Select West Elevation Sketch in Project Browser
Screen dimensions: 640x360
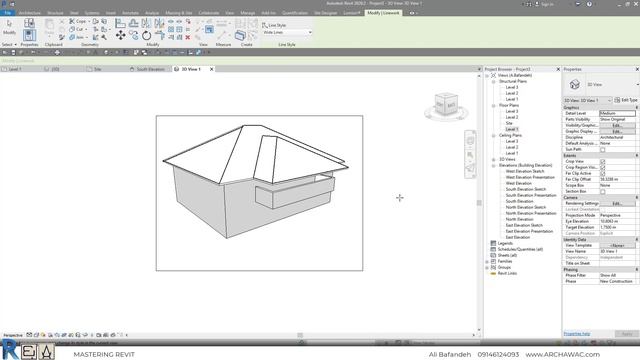pyautogui.click(x=525, y=171)
